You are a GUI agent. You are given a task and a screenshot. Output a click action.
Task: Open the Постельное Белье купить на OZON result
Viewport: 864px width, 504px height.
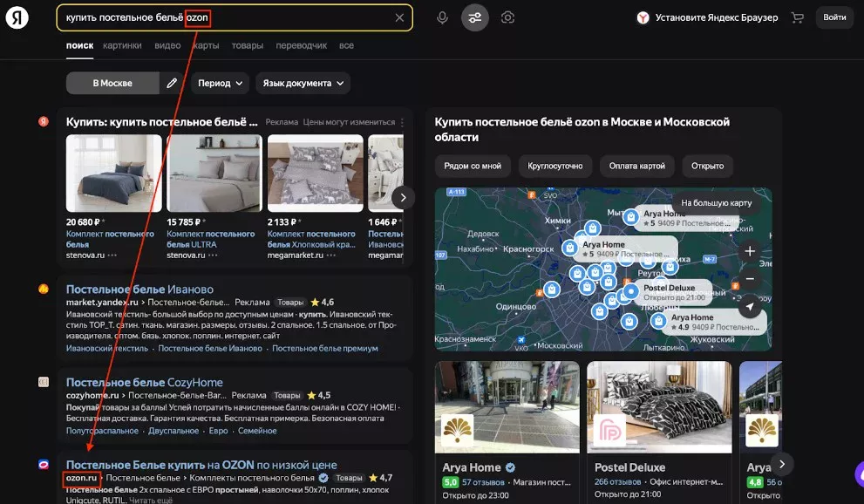(201, 465)
